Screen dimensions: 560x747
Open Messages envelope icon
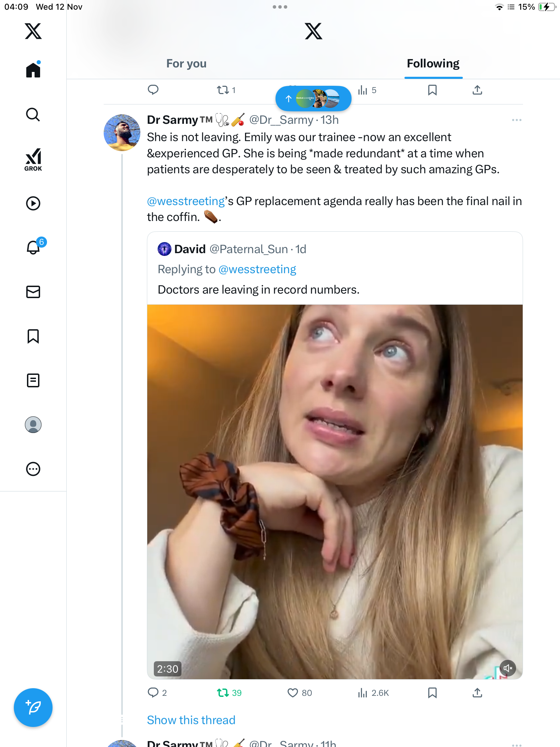[33, 292]
